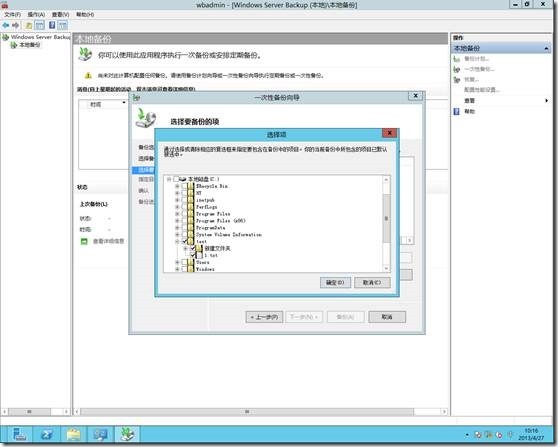Expand the 新建文件夹 tree node
The width and height of the screenshot is (558, 447).
coord(185,248)
